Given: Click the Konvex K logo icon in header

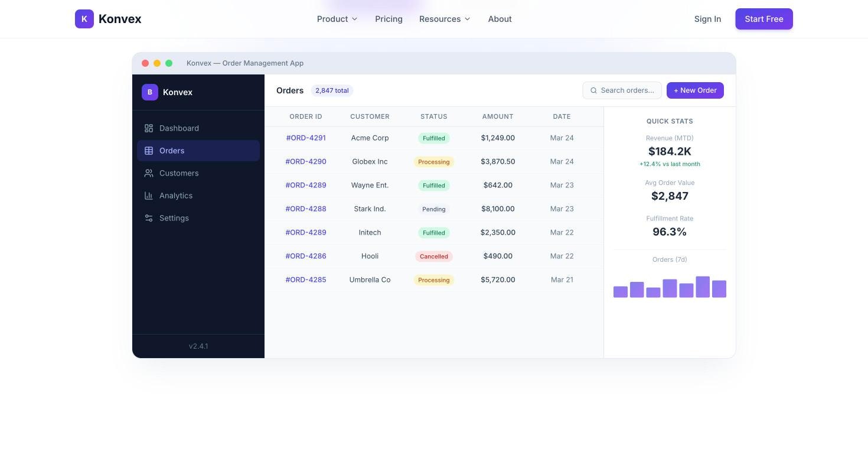Looking at the screenshot, I should 84,19.
